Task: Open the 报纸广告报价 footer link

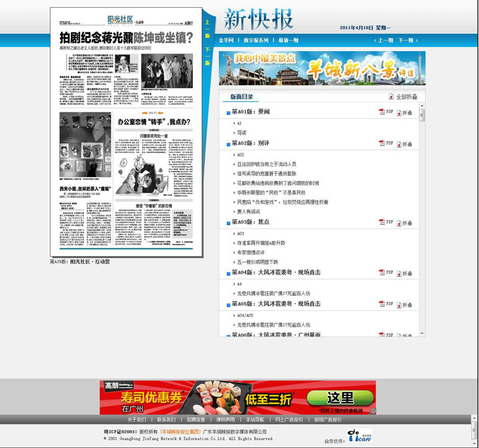Action: pos(328,420)
